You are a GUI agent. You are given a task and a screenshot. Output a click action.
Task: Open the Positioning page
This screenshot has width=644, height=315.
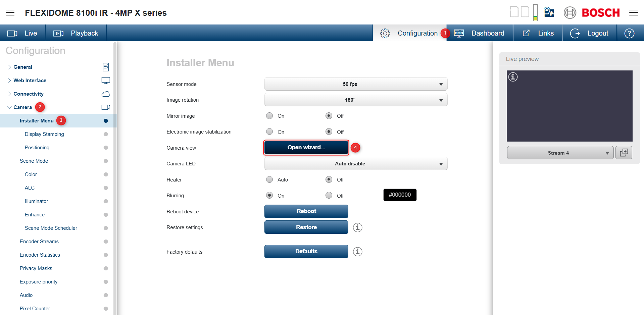tap(37, 148)
